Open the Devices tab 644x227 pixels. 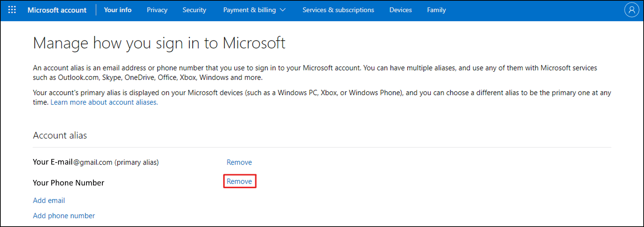coord(400,10)
